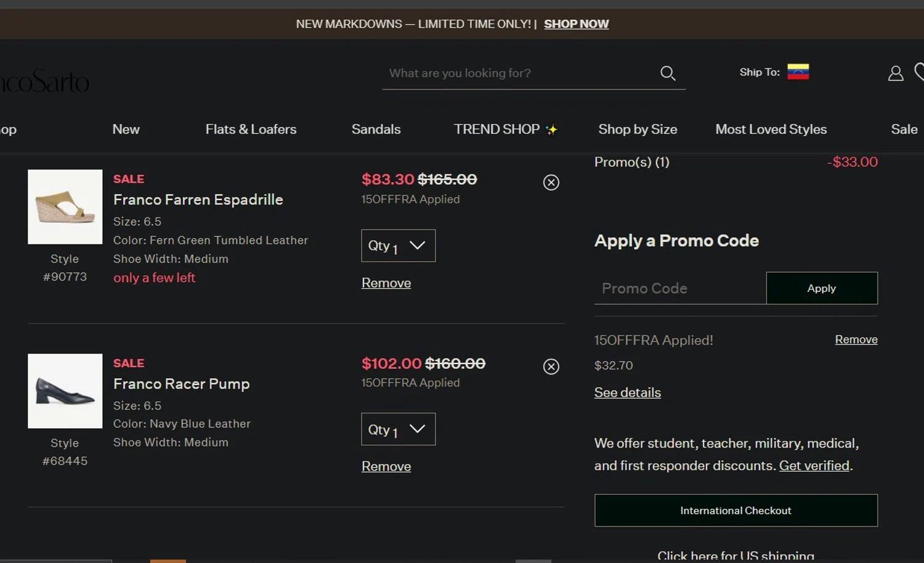Click the Get verified link
924x563 pixels.
(x=814, y=466)
